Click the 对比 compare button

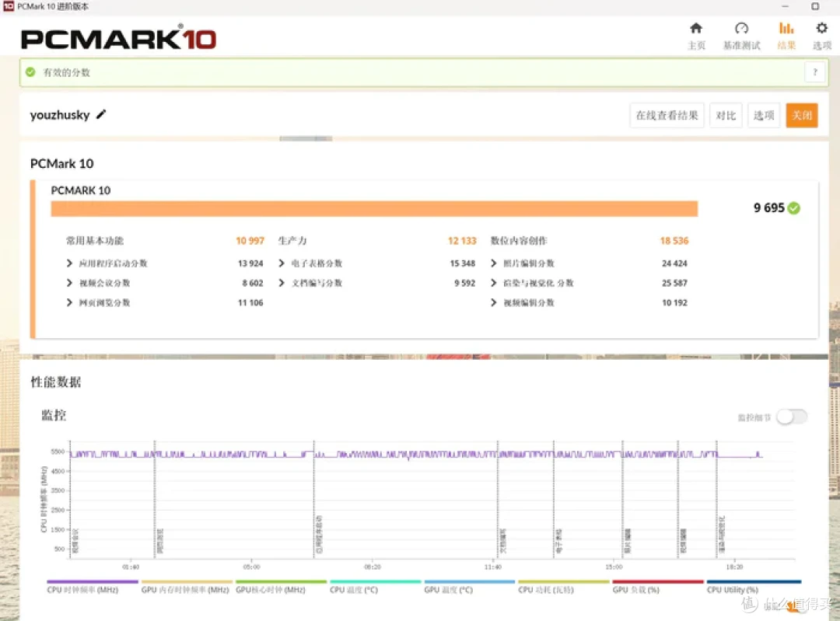click(x=726, y=115)
